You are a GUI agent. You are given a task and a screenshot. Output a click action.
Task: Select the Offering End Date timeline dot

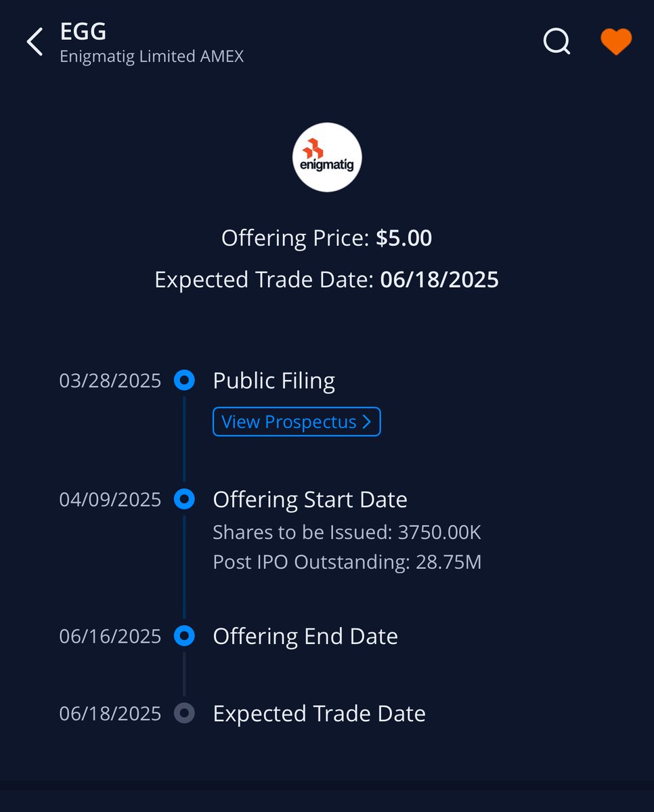pyautogui.click(x=184, y=636)
